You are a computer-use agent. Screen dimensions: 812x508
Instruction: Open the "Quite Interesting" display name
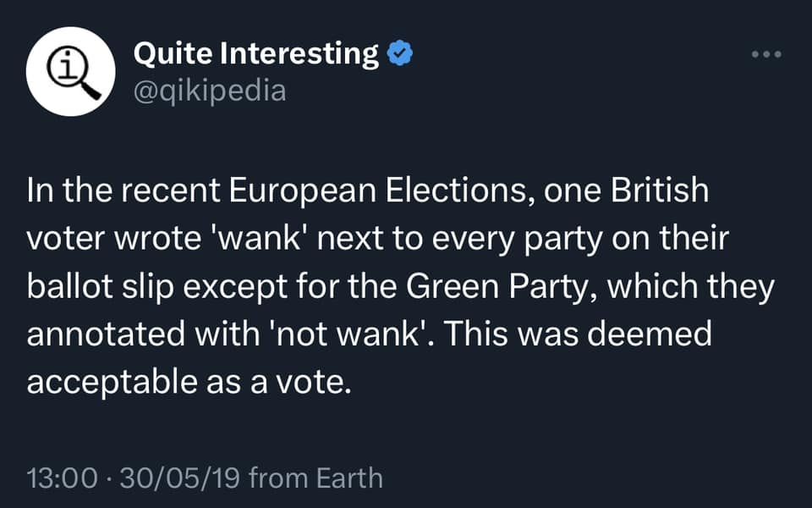tap(256, 54)
